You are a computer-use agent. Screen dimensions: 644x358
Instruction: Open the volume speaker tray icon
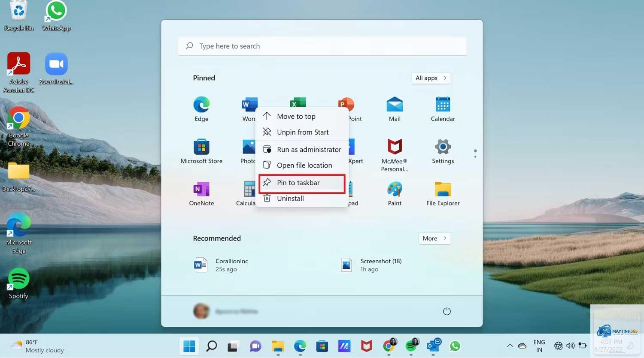[570, 346]
